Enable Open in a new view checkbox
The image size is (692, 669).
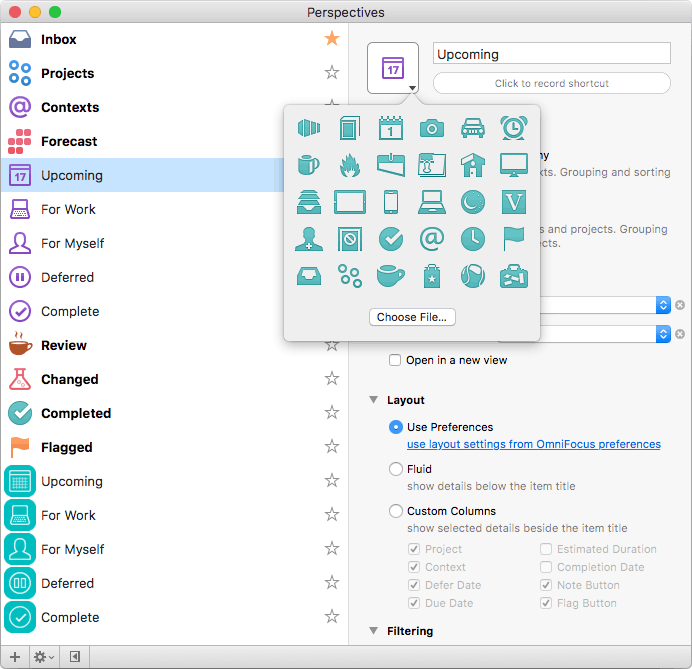(395, 360)
